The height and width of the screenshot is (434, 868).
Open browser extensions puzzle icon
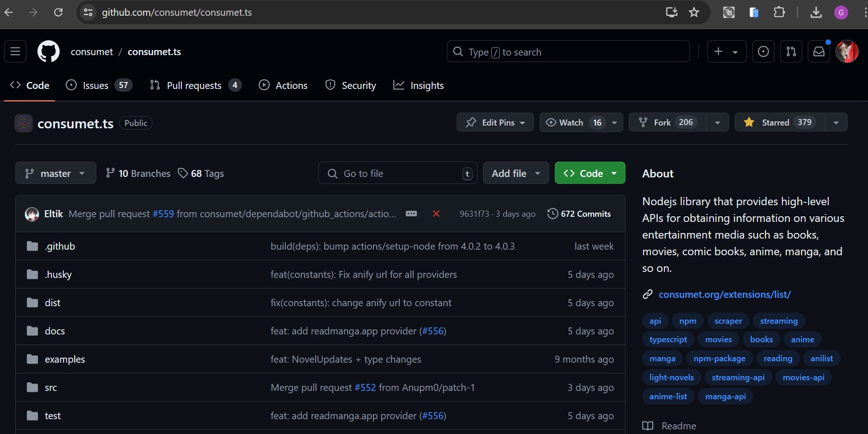779,13
